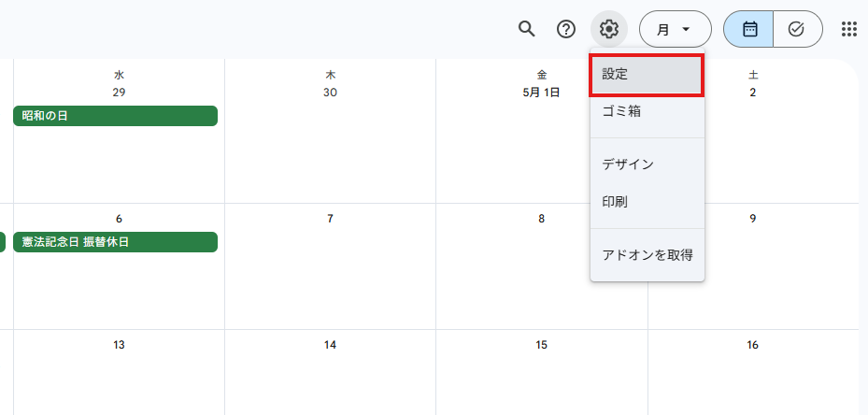The image size is (868, 415).
Task: Click the search magnifier icon
Action: (526, 29)
